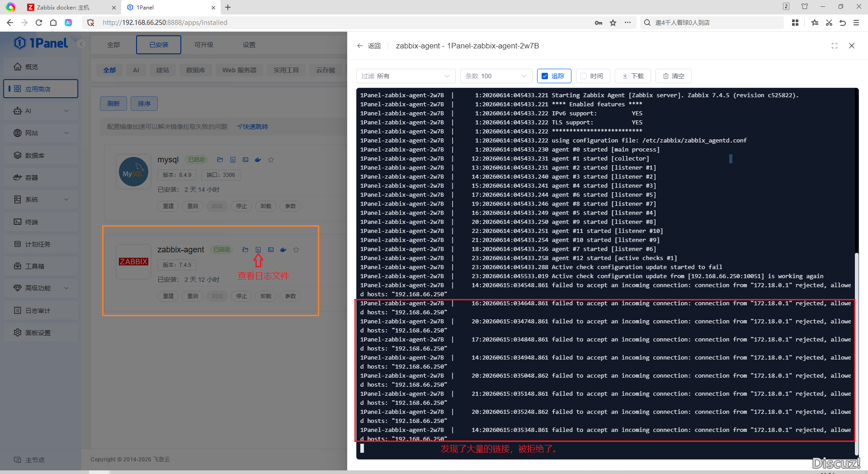Click the 刷新 refresh button

click(x=113, y=104)
